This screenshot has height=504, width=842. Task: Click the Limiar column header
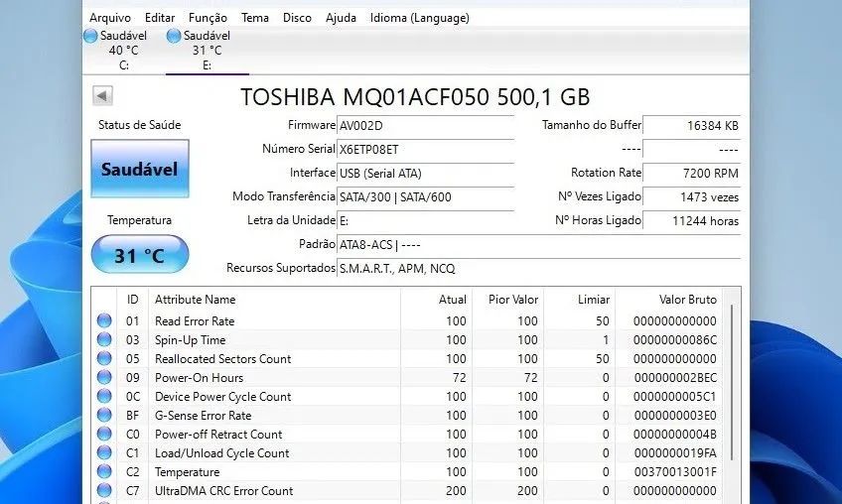tap(580, 300)
